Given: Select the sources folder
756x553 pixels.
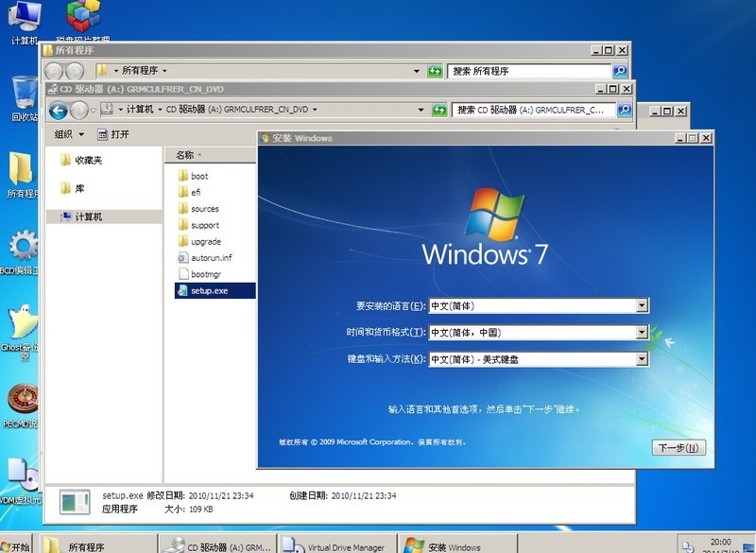Looking at the screenshot, I should click(x=198, y=209).
